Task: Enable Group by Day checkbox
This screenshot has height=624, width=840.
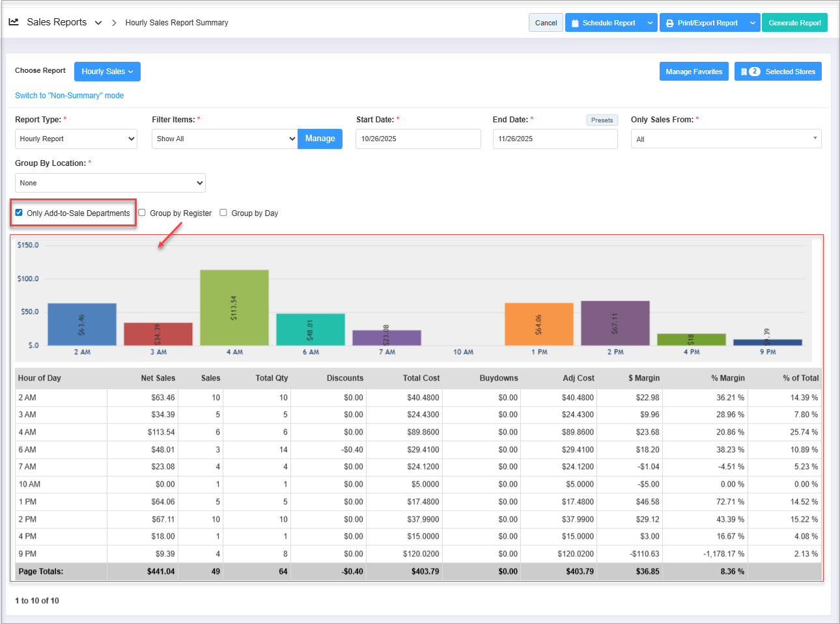Action: pos(223,213)
